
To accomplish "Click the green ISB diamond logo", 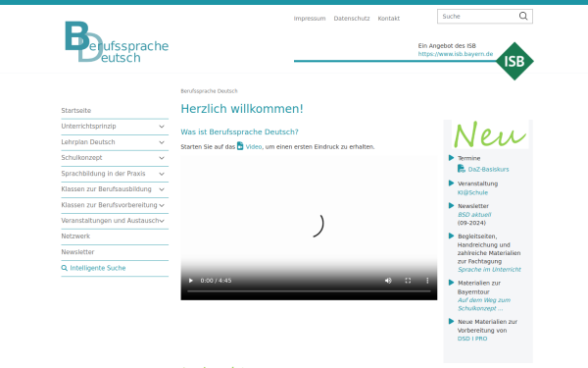I will [x=514, y=61].
